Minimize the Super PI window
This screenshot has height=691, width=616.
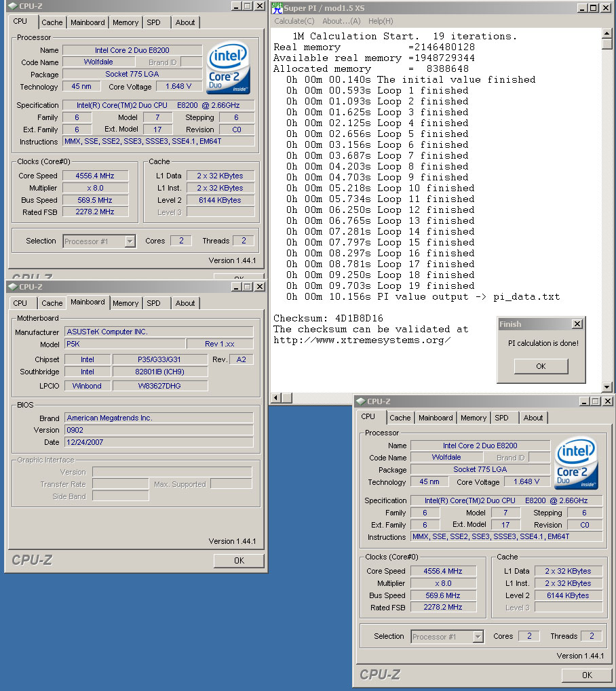pos(583,7)
